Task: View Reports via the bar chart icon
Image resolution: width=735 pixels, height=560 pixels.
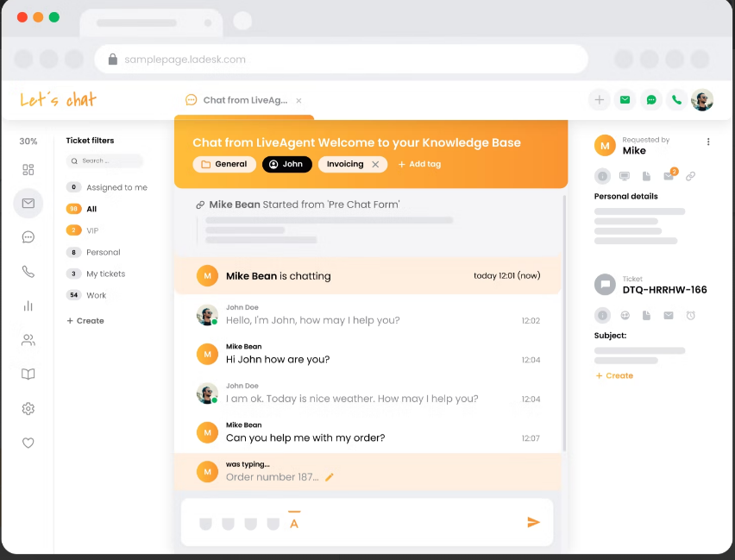Action: [x=28, y=305]
